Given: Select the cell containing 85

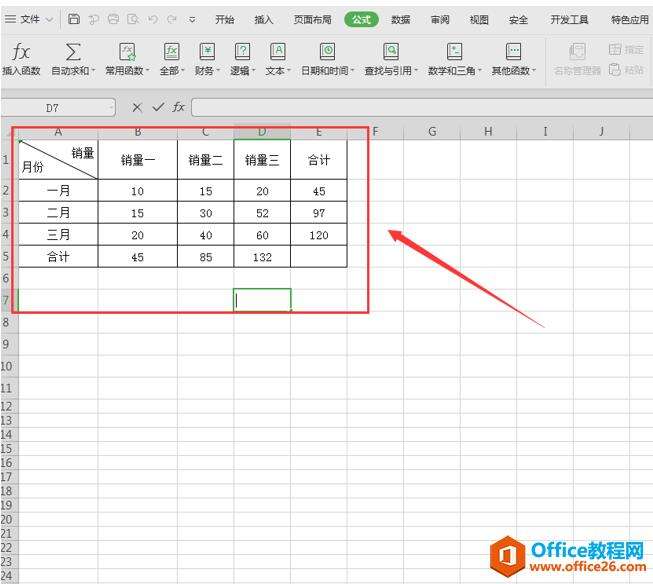Looking at the screenshot, I should 205,257.
